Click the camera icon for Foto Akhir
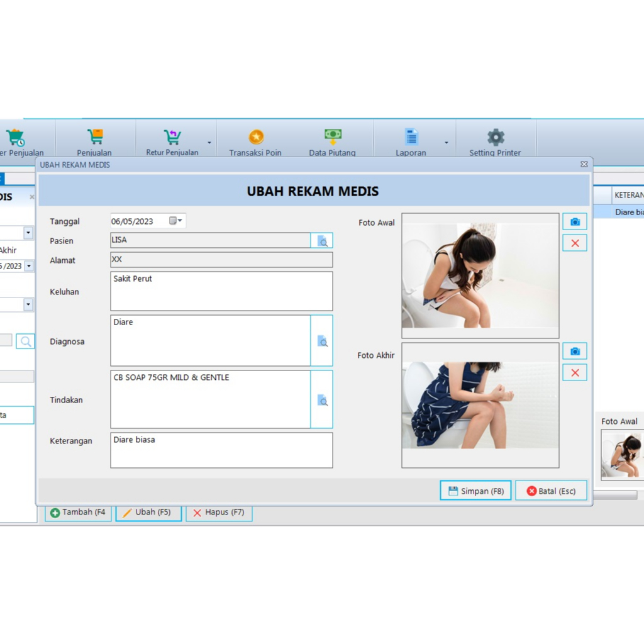Image resolution: width=644 pixels, height=644 pixels. tap(574, 352)
